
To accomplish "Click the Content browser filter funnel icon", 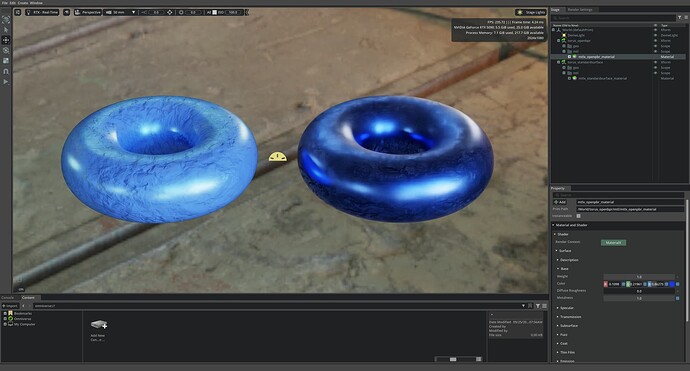I will [538, 306].
